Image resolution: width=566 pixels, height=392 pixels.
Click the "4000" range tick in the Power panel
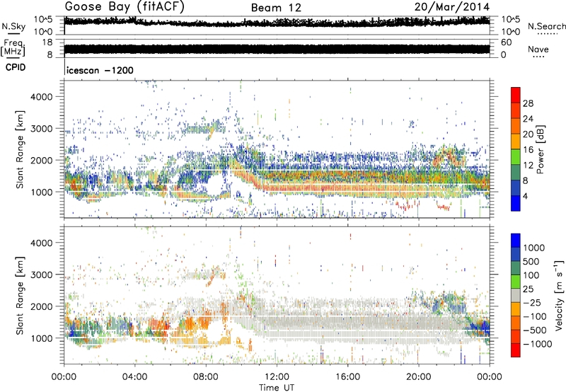coord(42,97)
